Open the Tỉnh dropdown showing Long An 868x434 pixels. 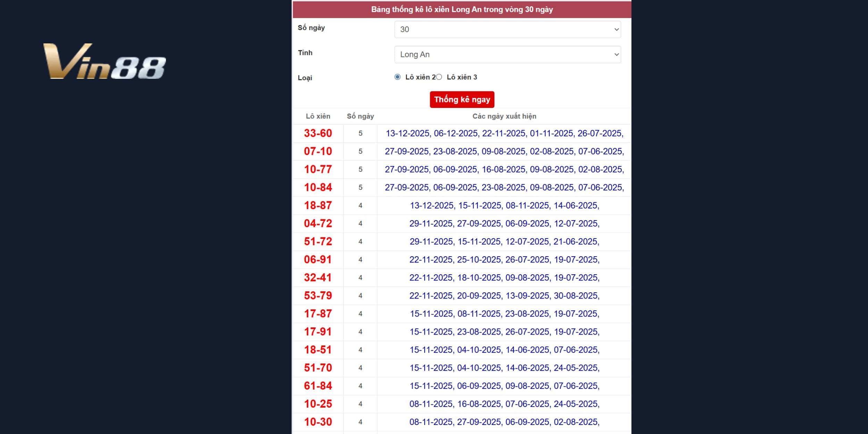coord(507,55)
